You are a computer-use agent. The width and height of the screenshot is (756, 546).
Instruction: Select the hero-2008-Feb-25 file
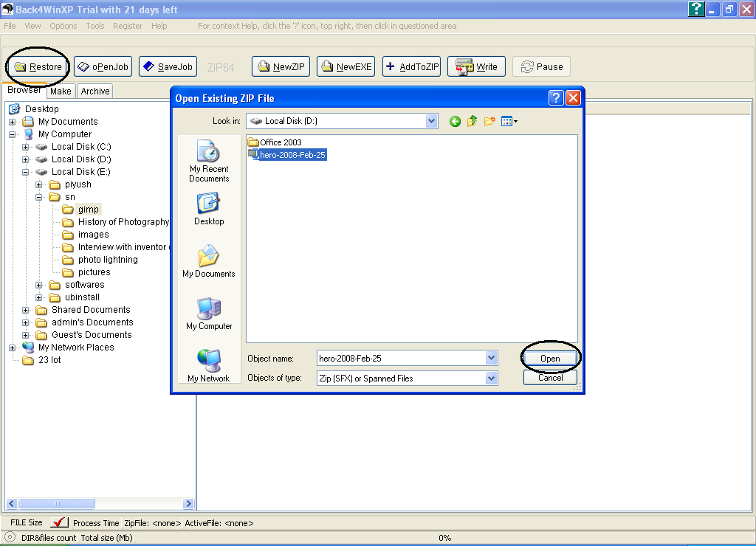click(x=287, y=155)
